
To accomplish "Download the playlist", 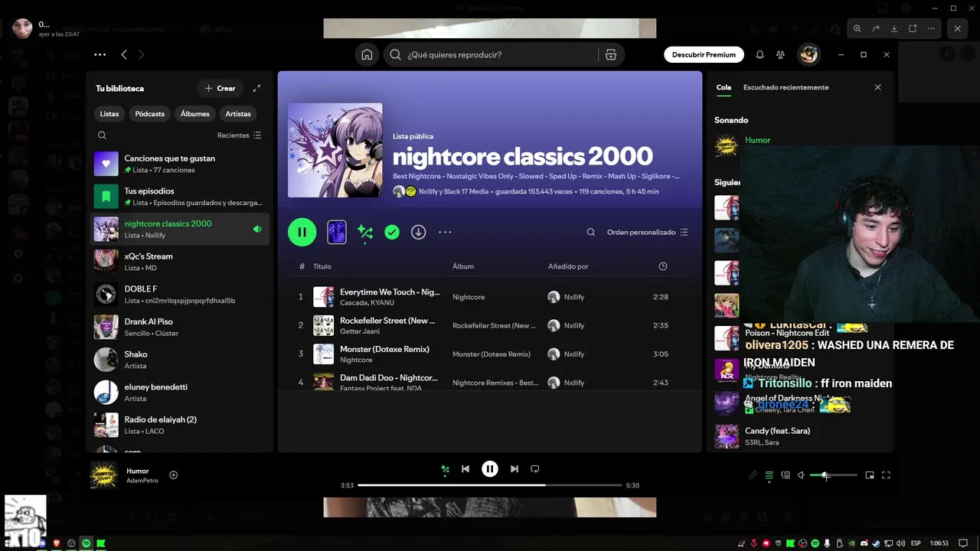I will point(418,232).
